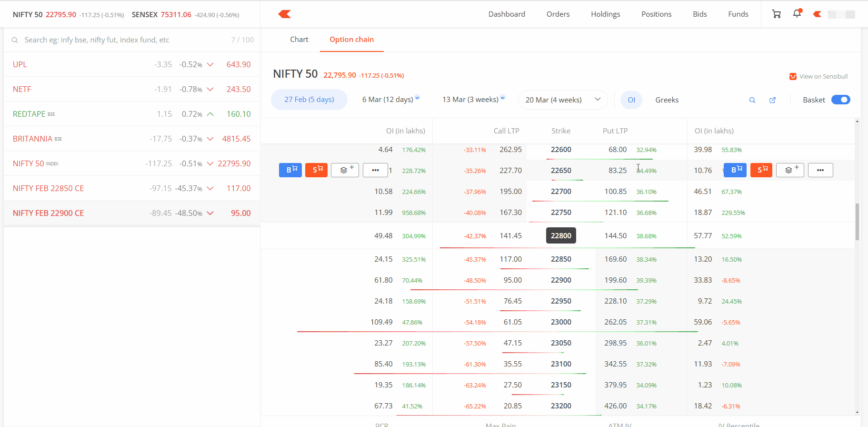Click the highlighted 22800 ATM strike

[561, 236]
